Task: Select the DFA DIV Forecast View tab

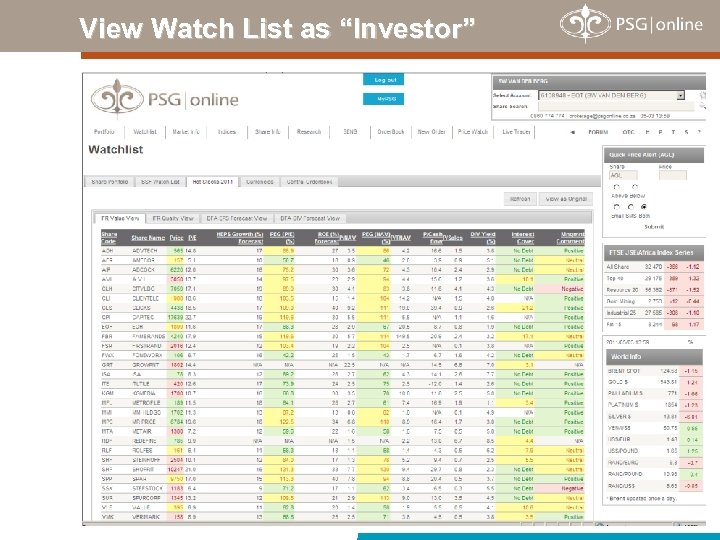Action: [x=310, y=219]
